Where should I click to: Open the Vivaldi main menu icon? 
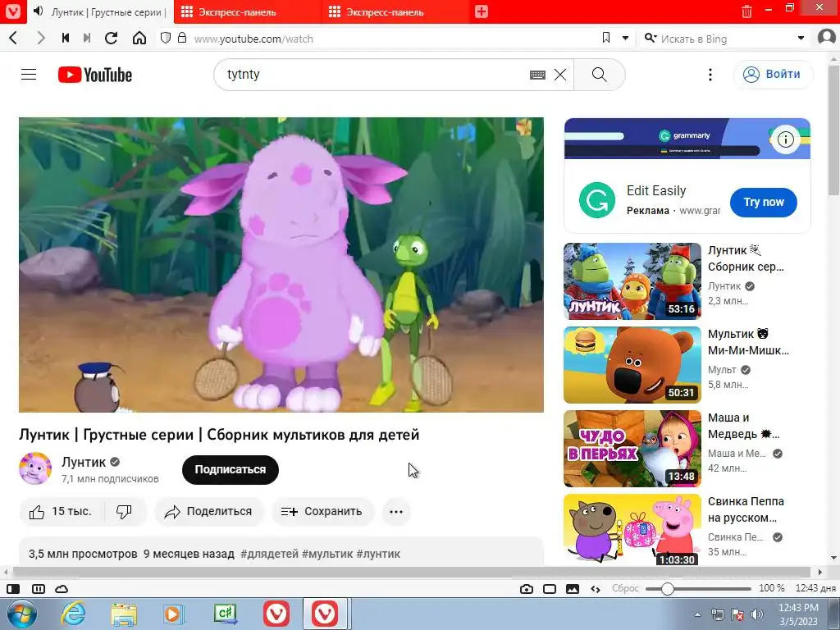pos(12,11)
